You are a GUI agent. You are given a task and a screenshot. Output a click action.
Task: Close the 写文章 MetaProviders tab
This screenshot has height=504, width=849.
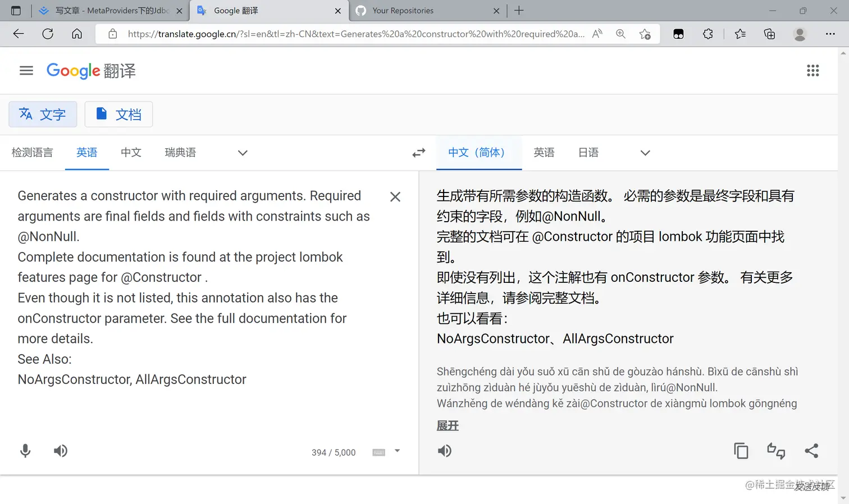[x=180, y=11]
